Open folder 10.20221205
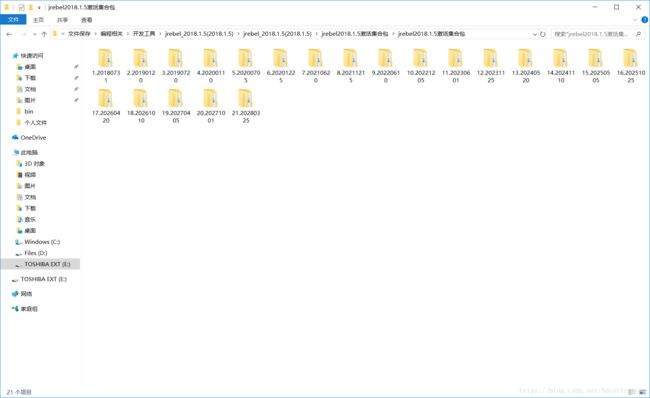Image resolution: width=650 pixels, height=398 pixels. [421, 66]
